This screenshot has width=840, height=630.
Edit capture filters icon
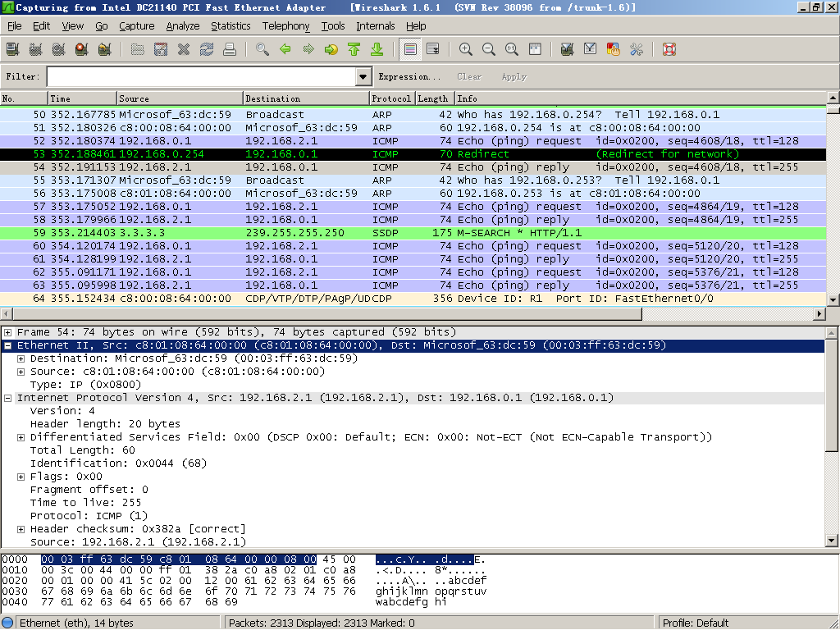(567, 49)
